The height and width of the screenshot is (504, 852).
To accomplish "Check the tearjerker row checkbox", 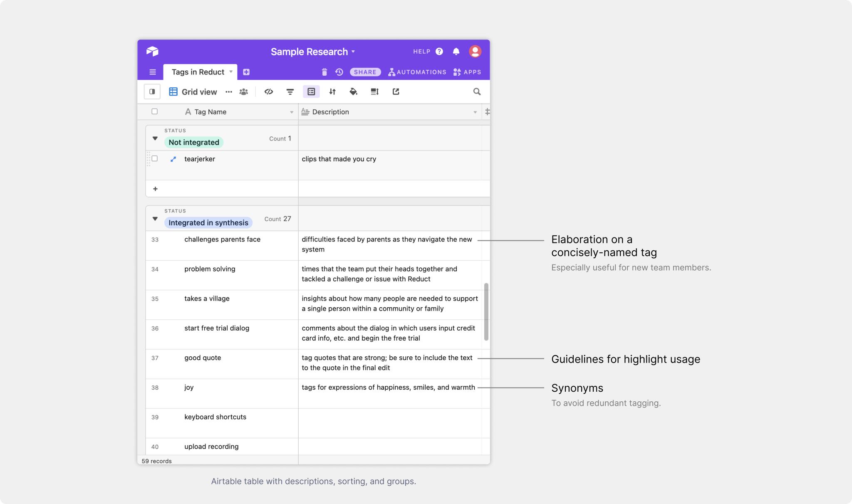I will coord(155,158).
